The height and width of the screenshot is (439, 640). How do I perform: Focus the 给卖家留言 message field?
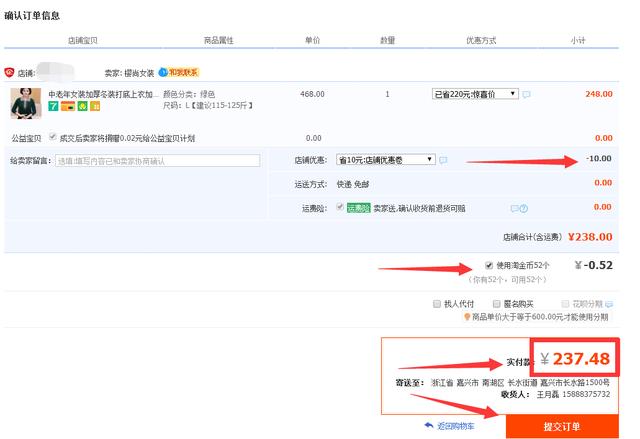(158, 161)
